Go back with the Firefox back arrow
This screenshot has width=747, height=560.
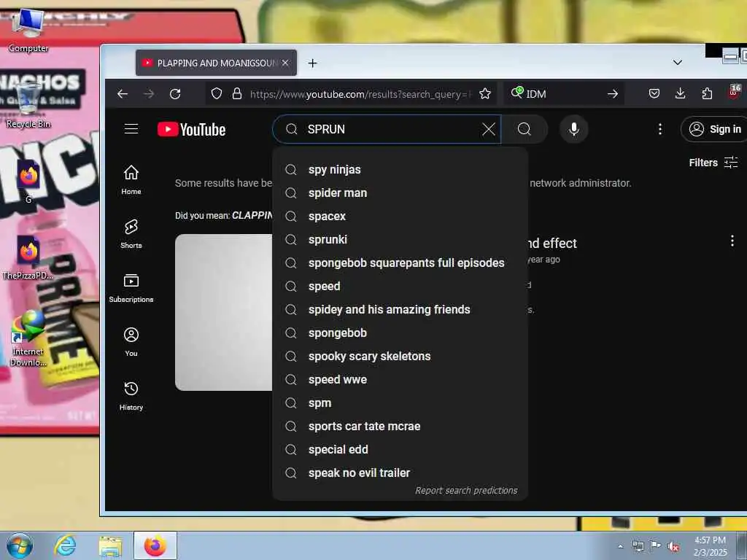point(123,94)
